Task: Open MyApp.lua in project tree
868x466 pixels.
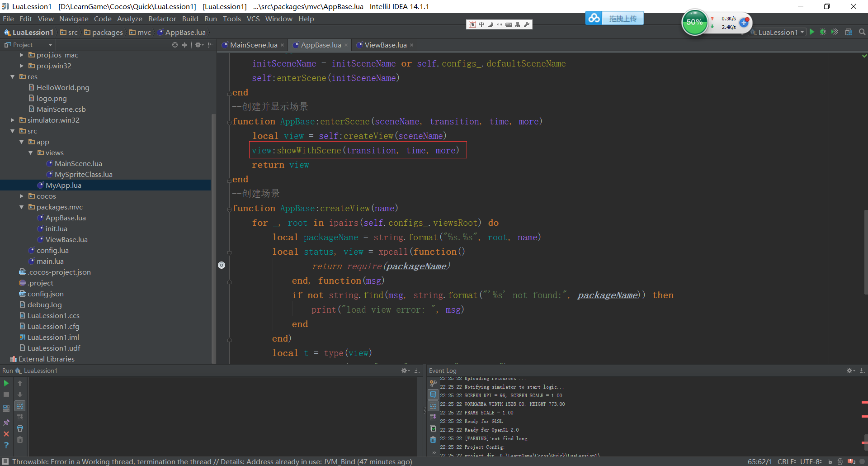Action: pyautogui.click(x=63, y=185)
